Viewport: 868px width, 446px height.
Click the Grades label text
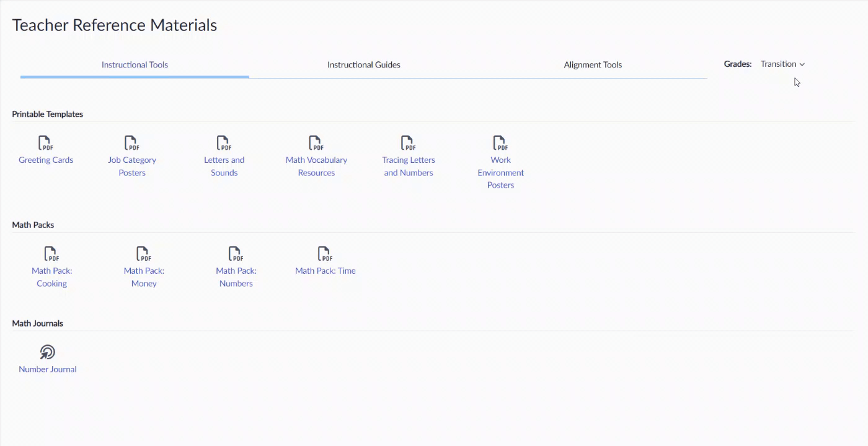tap(738, 64)
